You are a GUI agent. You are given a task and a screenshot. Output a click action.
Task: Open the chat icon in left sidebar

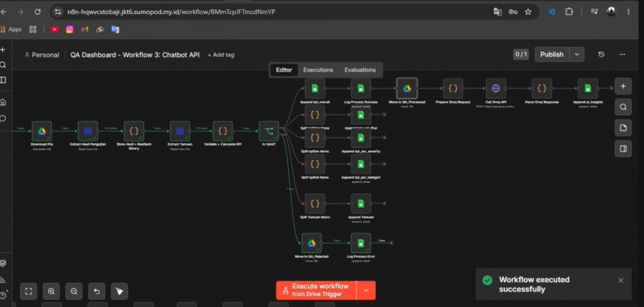[3, 118]
